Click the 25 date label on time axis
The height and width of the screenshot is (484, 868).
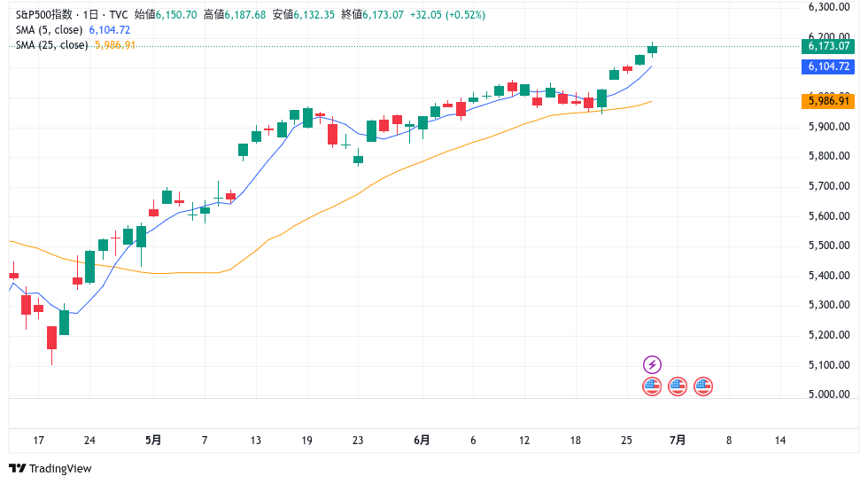point(627,441)
